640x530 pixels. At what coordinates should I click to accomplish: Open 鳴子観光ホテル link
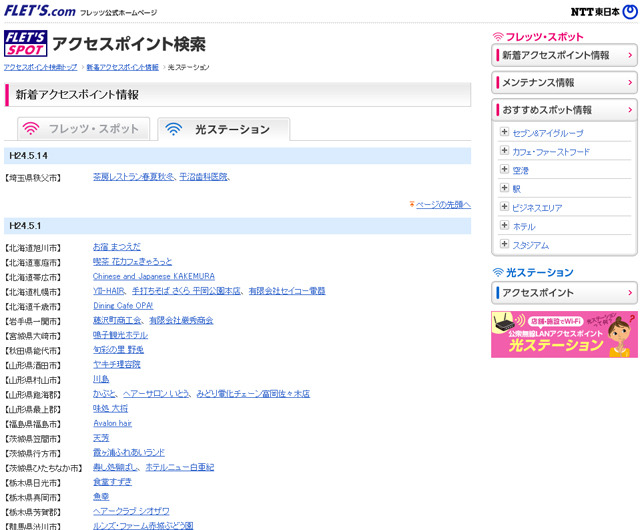[x=120, y=335]
